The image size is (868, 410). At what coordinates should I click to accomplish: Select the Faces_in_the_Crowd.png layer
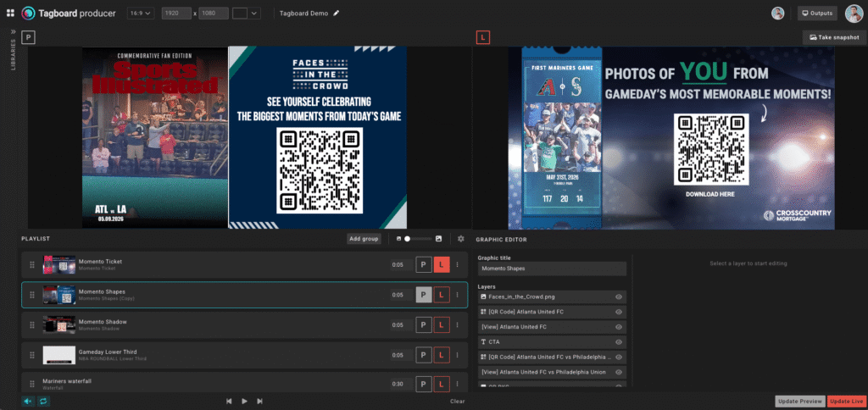pos(552,296)
